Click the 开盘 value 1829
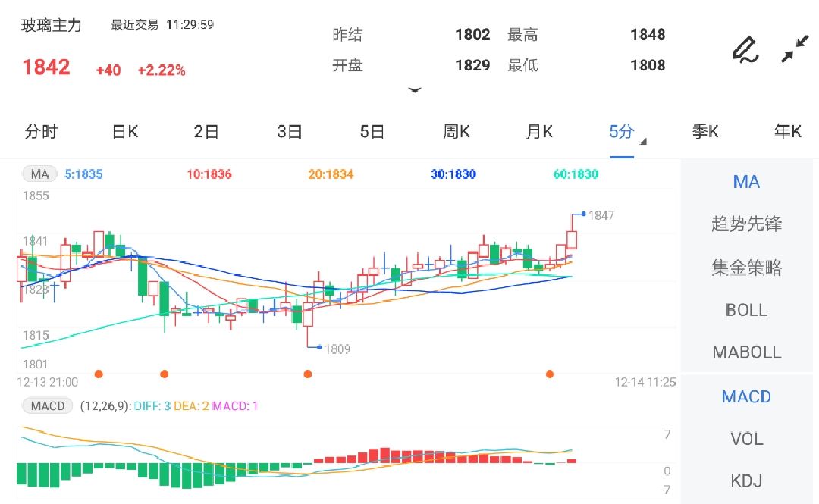Screen dimensions: 819x504 (x=472, y=65)
